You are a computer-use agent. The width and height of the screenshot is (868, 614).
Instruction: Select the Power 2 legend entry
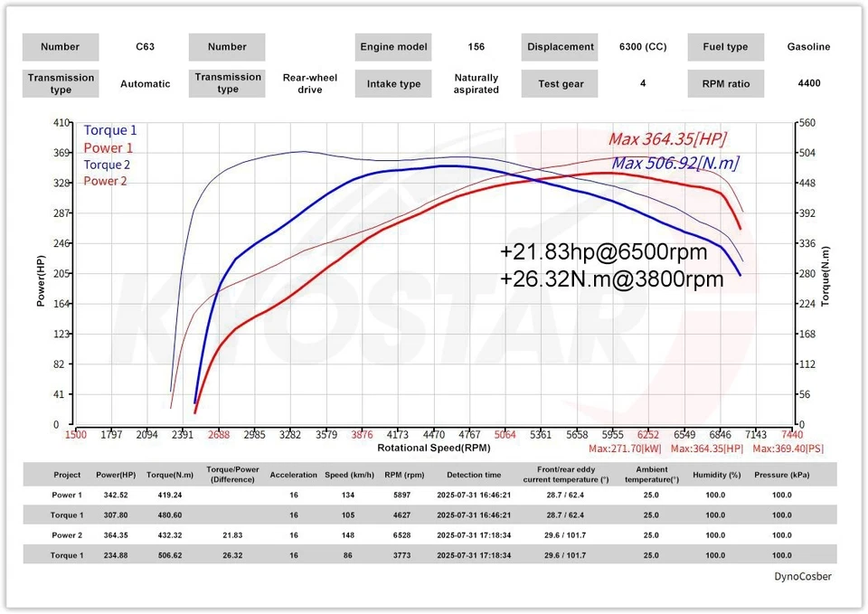tap(108, 181)
